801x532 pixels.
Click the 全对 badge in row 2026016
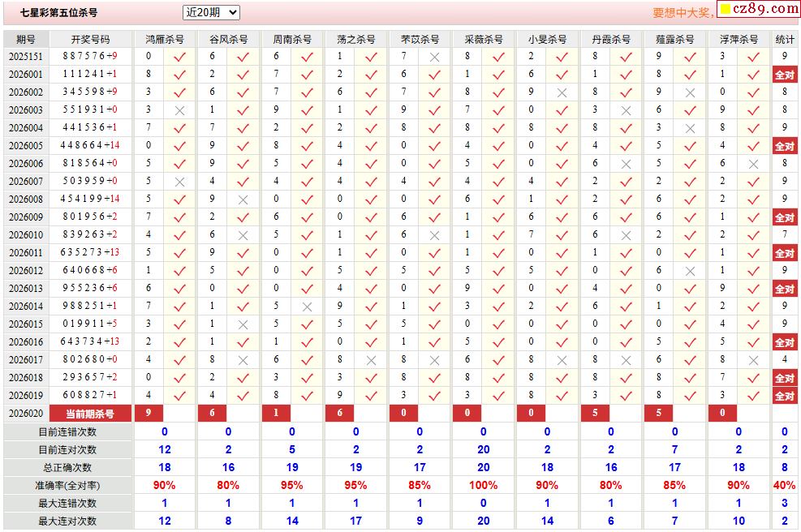click(785, 342)
